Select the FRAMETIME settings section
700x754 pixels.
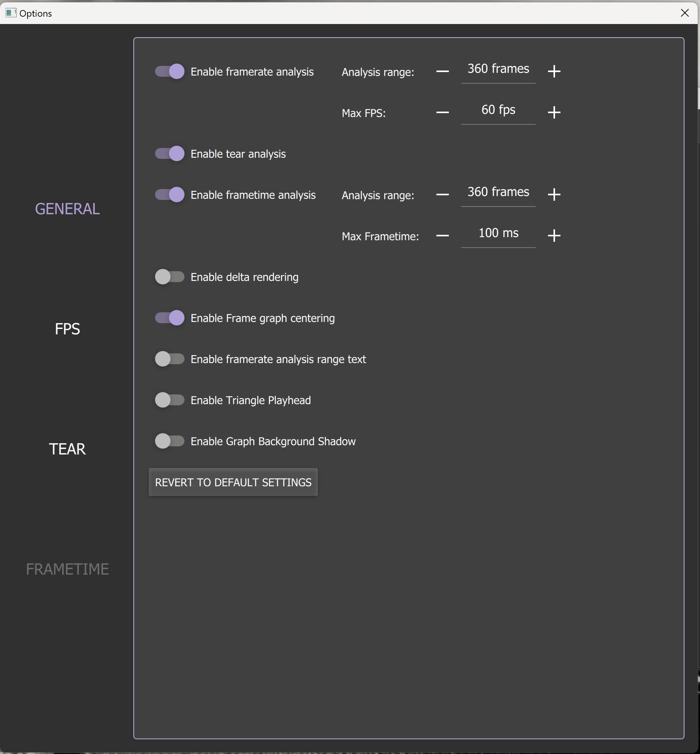pyautogui.click(x=67, y=568)
